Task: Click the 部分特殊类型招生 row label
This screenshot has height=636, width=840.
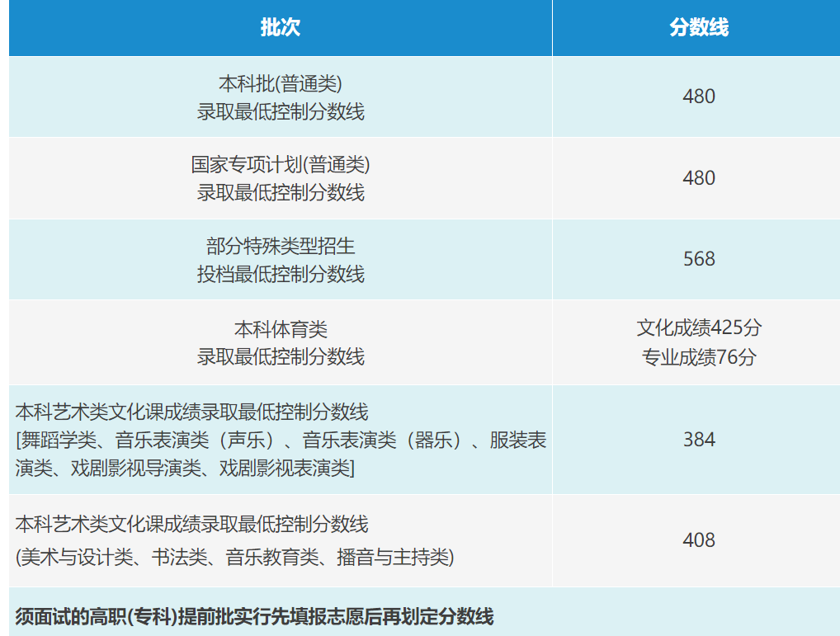Action: (281, 260)
